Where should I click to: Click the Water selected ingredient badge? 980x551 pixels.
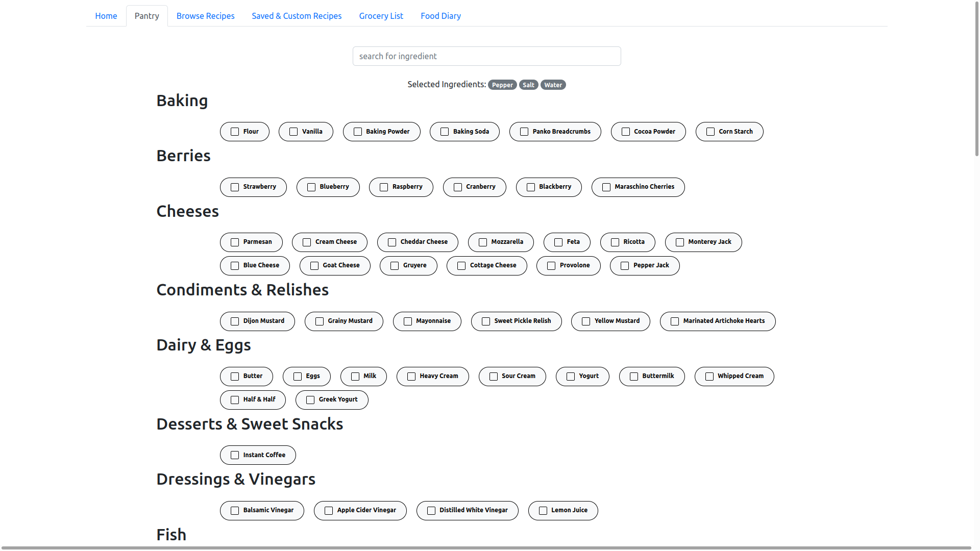pos(553,85)
